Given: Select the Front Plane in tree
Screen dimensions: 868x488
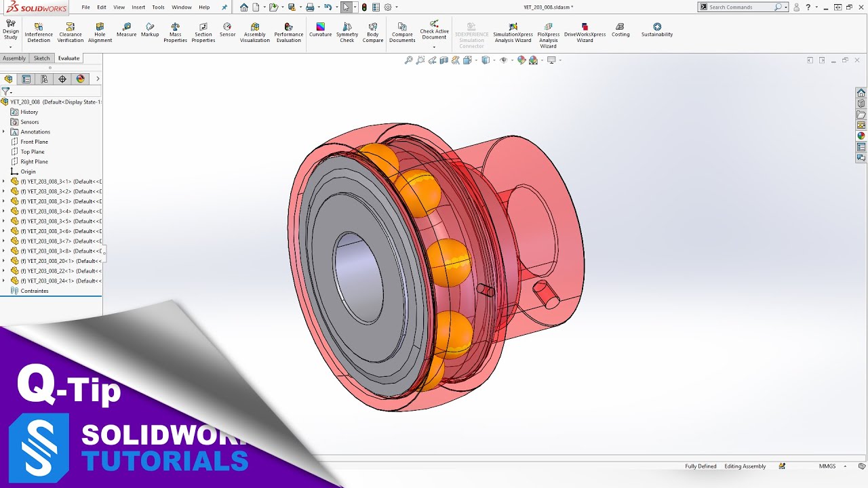Looking at the screenshot, I should (x=29, y=142).
